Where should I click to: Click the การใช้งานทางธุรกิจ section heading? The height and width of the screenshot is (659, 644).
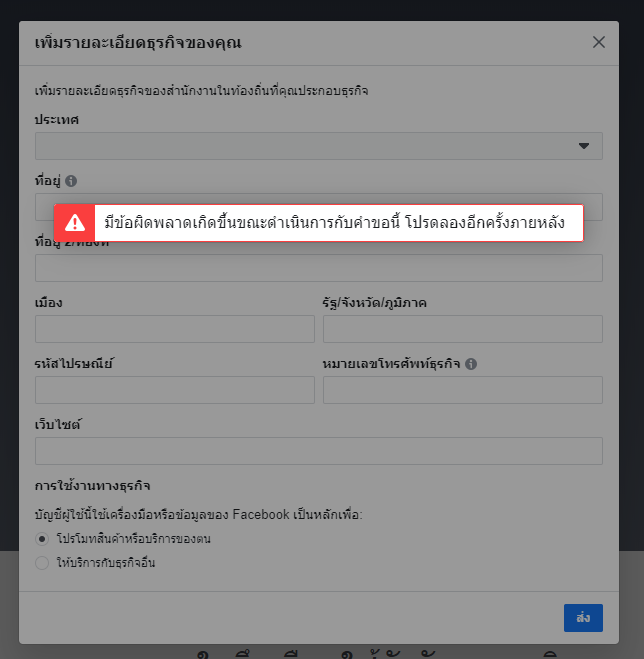coord(92,486)
